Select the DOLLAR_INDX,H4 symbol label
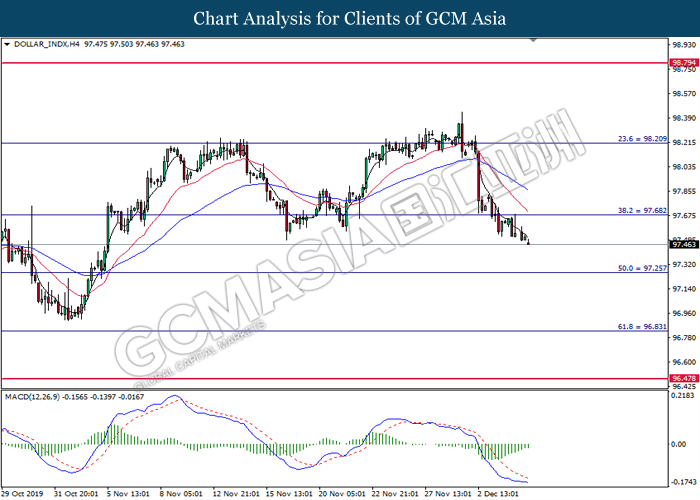The height and width of the screenshot is (500, 700). pos(44,45)
